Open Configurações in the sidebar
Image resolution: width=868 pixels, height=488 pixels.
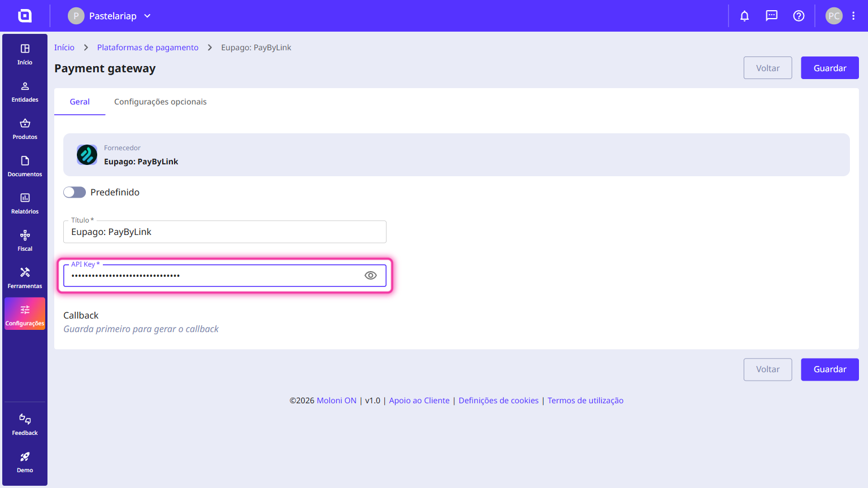tap(25, 314)
